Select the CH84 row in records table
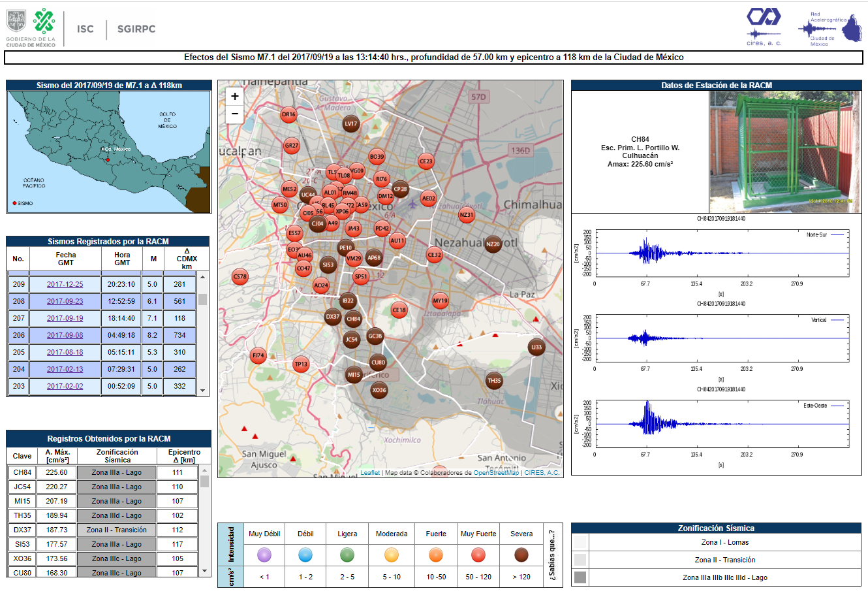 click(22, 472)
